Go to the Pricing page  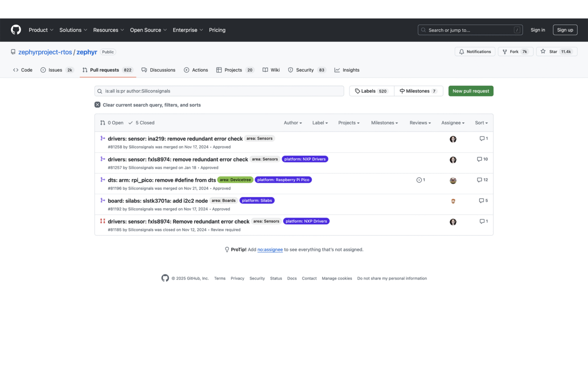coord(217,30)
